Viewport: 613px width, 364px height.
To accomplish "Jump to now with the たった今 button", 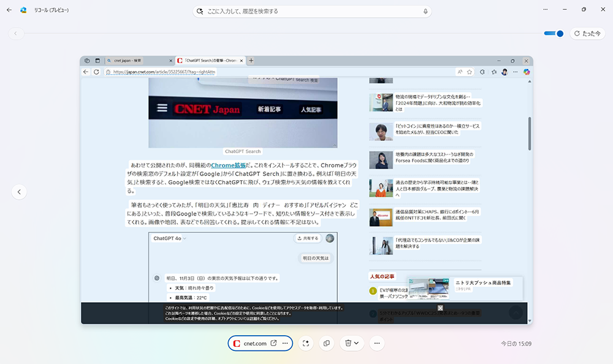I will pyautogui.click(x=587, y=34).
